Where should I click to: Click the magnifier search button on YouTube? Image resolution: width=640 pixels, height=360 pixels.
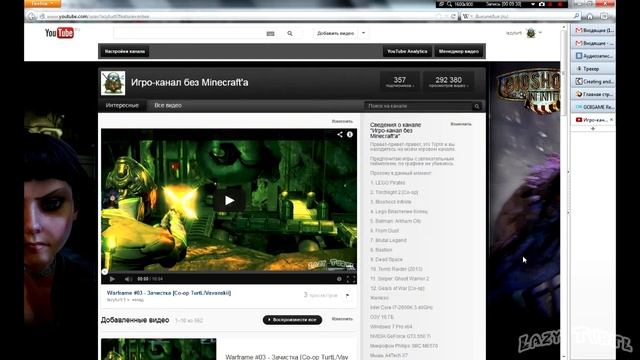tap(290, 33)
